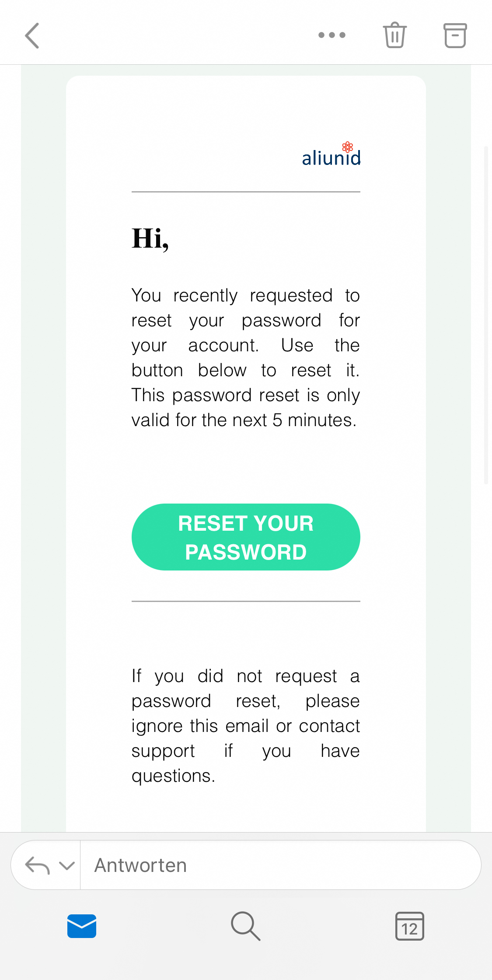Tap the red flower emblem above aliunid
The image size is (492, 980).
348,147
